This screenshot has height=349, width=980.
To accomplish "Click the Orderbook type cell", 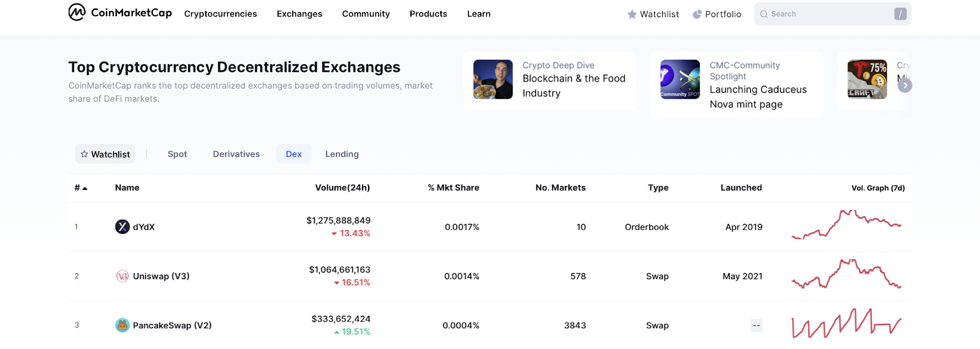I will (647, 227).
